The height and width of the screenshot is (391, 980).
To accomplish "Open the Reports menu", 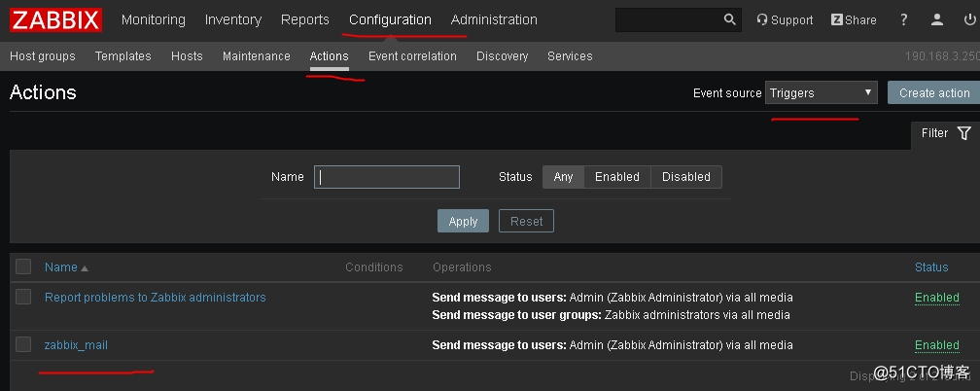I will pos(305,20).
